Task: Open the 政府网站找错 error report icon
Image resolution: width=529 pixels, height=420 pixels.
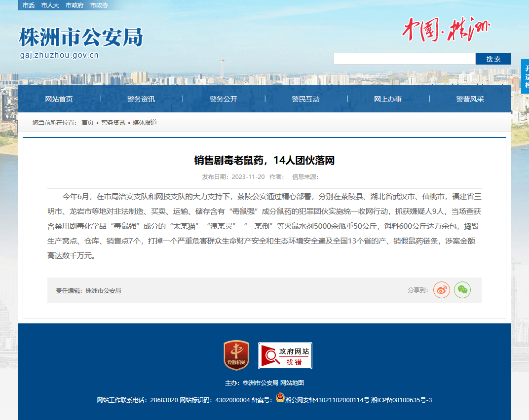Action: pyautogui.click(x=285, y=355)
